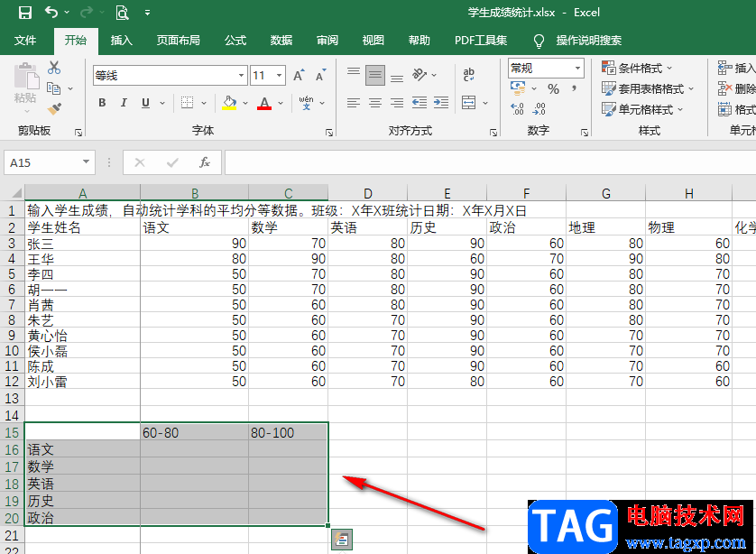Apply red font color A

(x=264, y=103)
